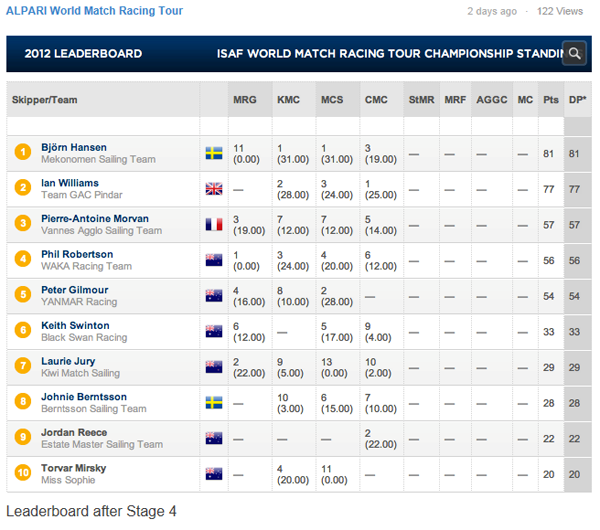This screenshot has height=530, width=600.
Task: Click Peter Gilmour's flag icon
Action: point(214,295)
